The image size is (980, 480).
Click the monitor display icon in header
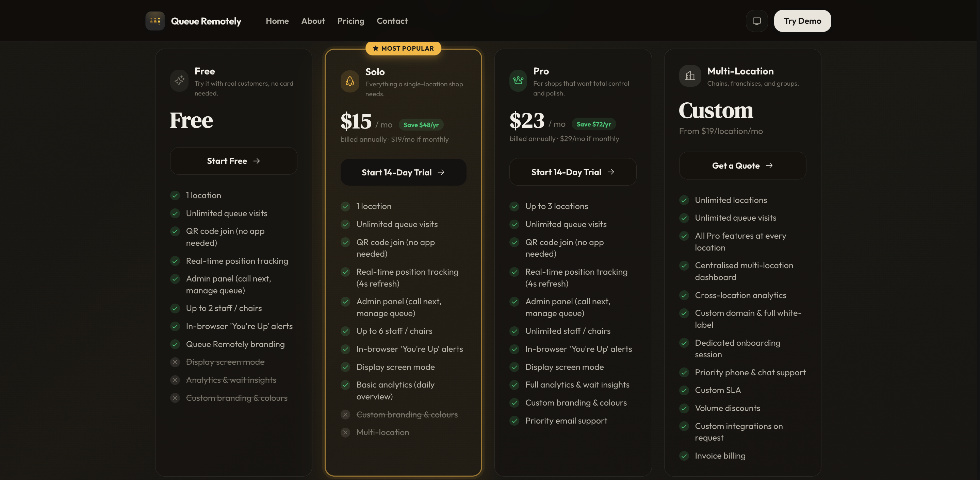coord(756,21)
